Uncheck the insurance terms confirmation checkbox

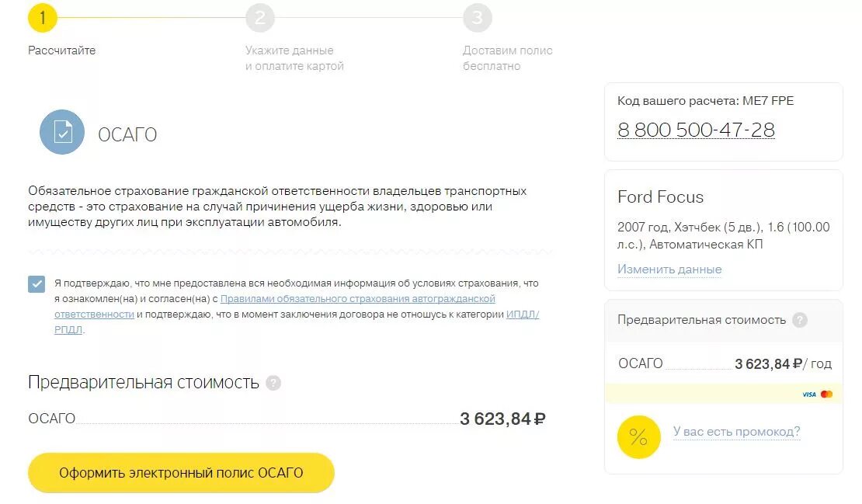pos(36,284)
